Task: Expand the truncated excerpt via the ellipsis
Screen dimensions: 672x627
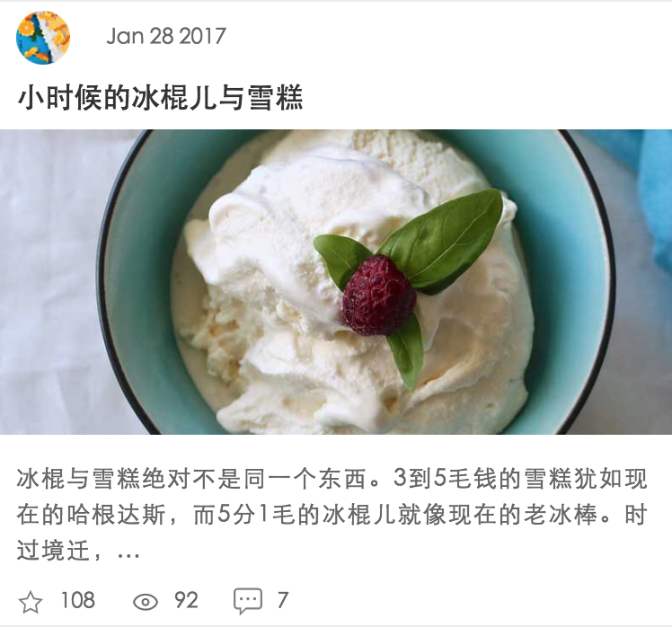Action: click(x=128, y=553)
